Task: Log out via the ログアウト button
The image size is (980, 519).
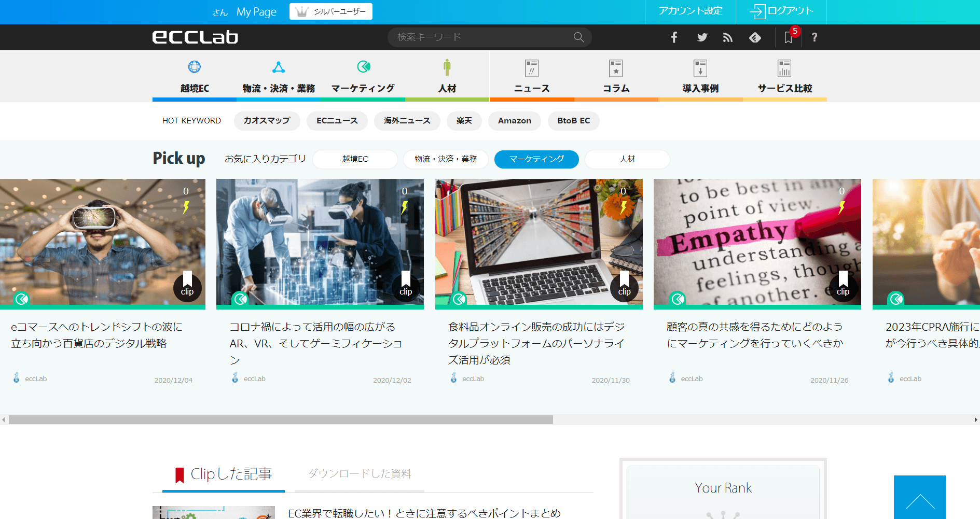Action: tap(781, 11)
